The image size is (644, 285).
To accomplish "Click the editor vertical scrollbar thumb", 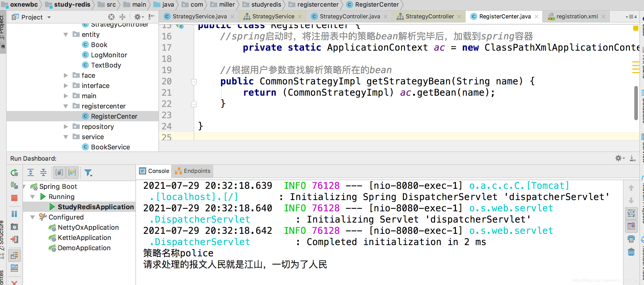I will pos(636,103).
